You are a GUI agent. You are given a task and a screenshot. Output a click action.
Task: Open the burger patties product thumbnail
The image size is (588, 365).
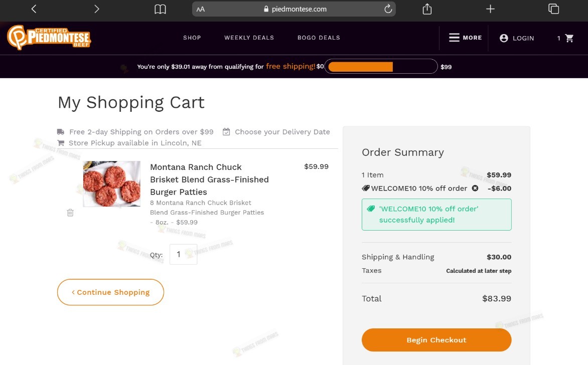(x=112, y=184)
